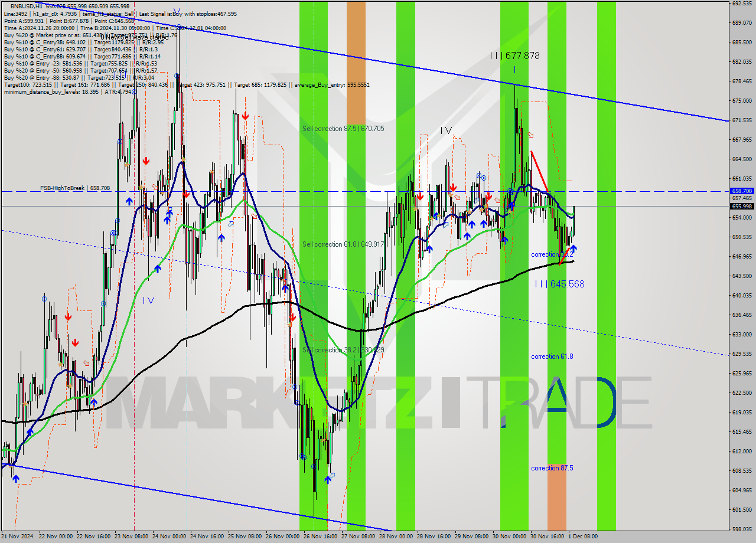Click the 640.035 price axis value
The image size is (756, 543).
click(742, 296)
